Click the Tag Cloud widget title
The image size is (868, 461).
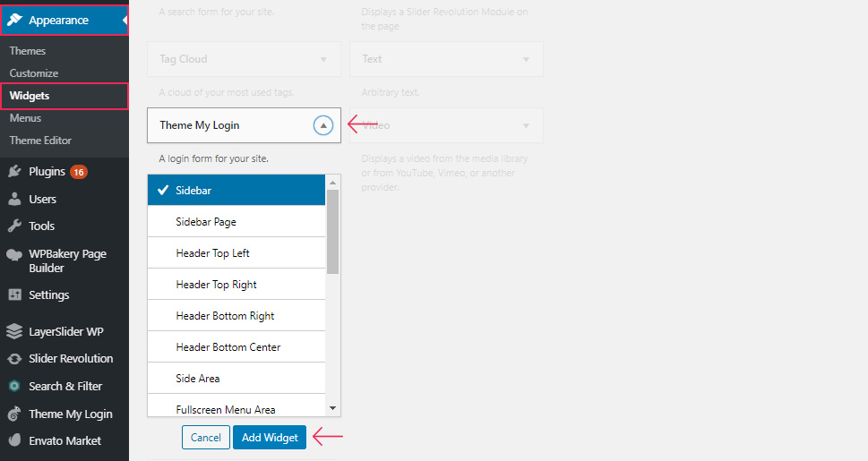[x=184, y=59]
